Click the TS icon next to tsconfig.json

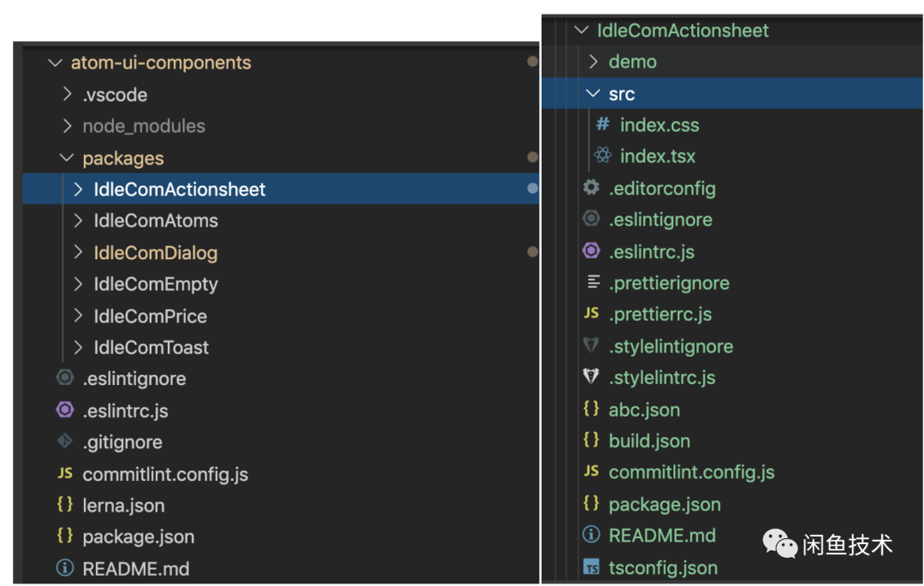click(x=590, y=567)
